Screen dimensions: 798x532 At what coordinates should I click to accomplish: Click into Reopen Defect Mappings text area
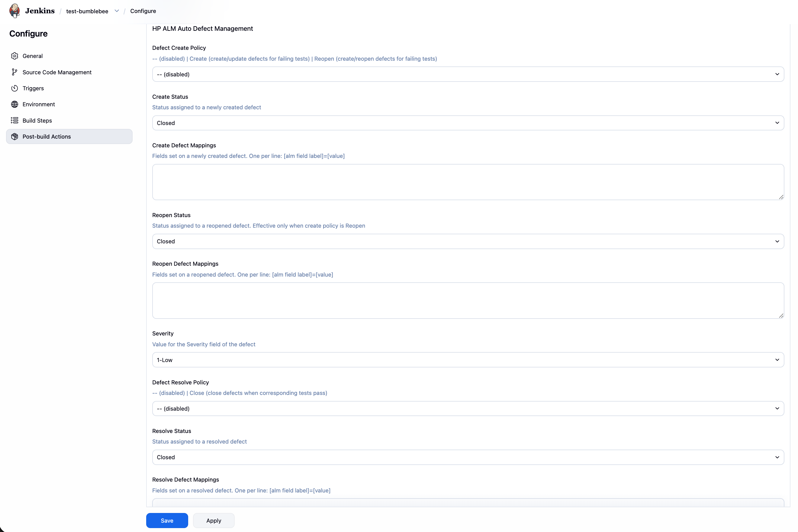468,301
